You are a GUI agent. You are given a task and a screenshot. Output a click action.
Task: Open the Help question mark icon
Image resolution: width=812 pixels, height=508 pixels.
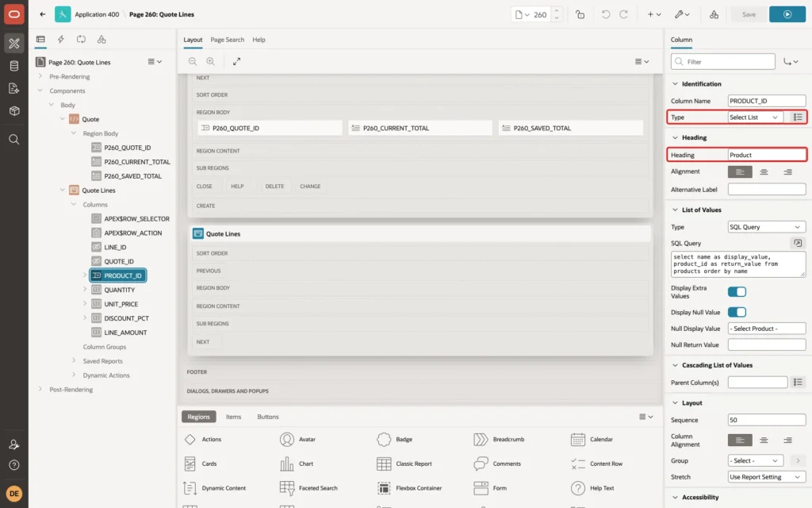tap(14, 465)
